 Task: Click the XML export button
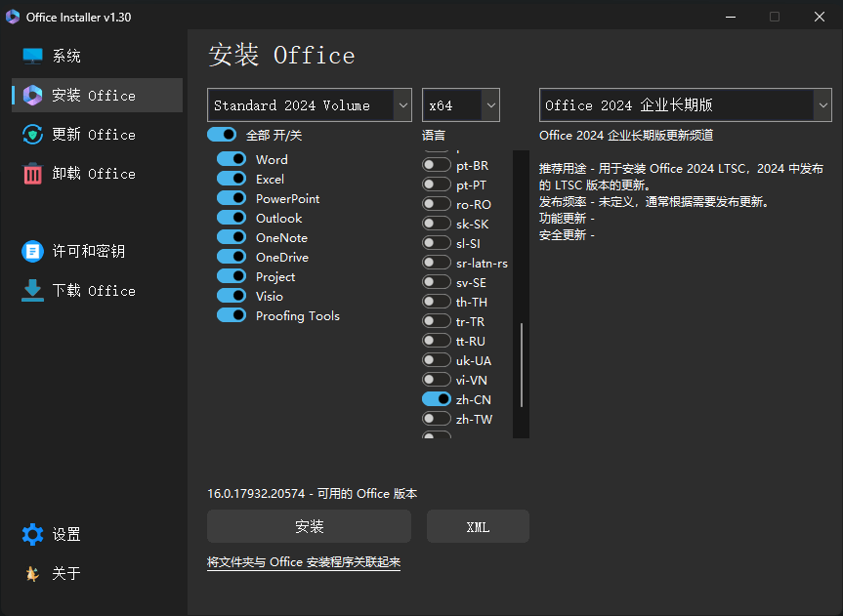[478, 526]
